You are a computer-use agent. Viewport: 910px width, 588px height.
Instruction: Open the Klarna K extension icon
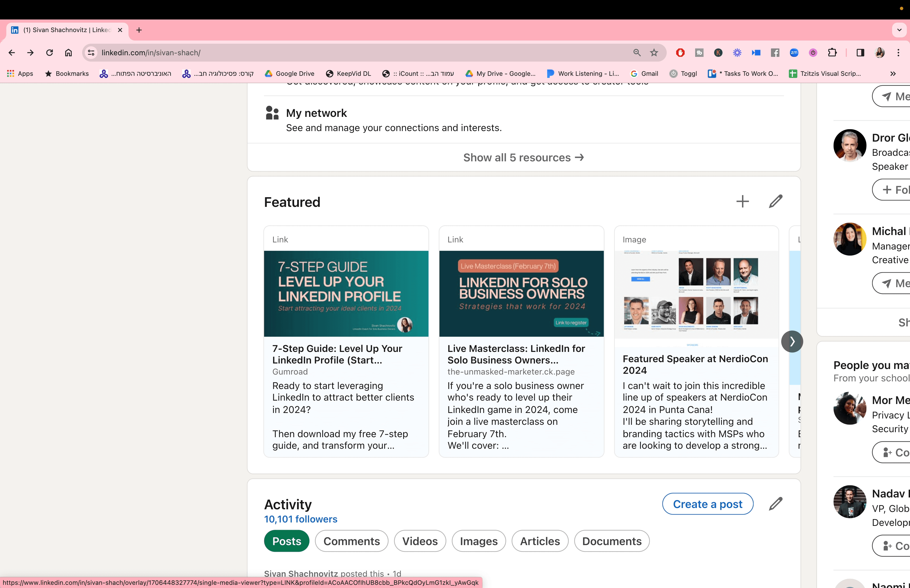[718, 53]
